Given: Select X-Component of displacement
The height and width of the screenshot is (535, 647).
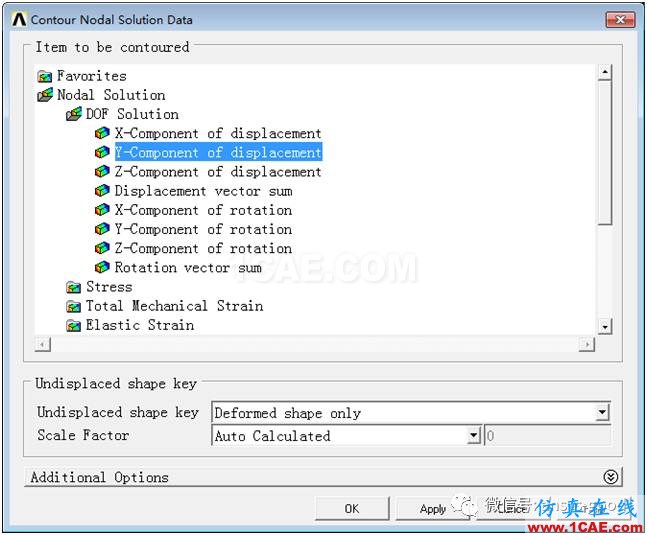Looking at the screenshot, I should click(x=218, y=133).
